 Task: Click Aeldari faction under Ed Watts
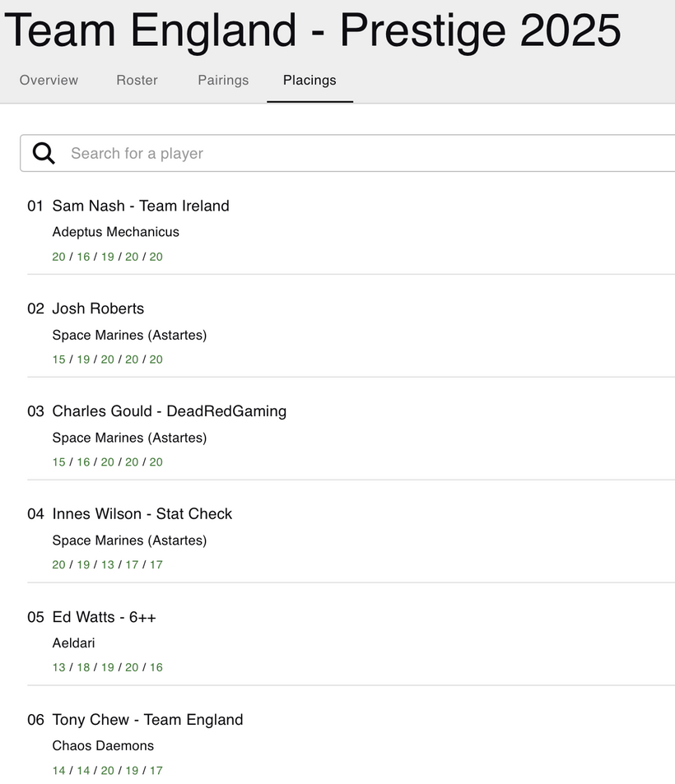pos(74,643)
